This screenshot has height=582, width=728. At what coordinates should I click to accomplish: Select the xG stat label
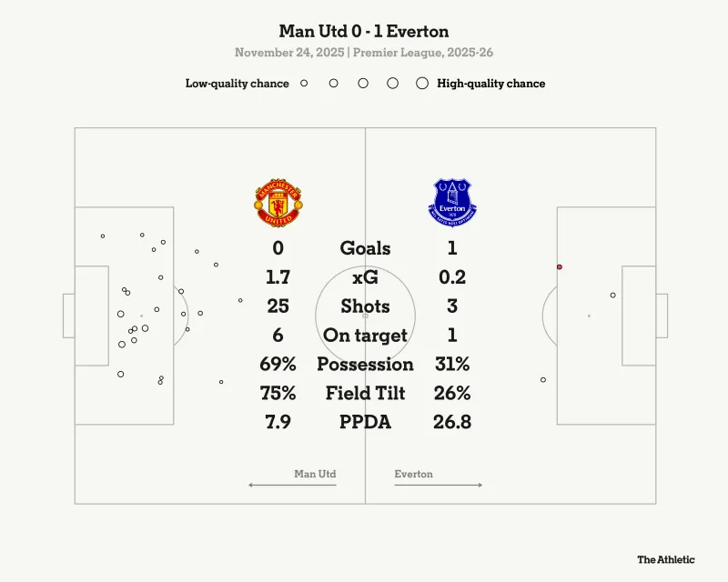point(365,277)
